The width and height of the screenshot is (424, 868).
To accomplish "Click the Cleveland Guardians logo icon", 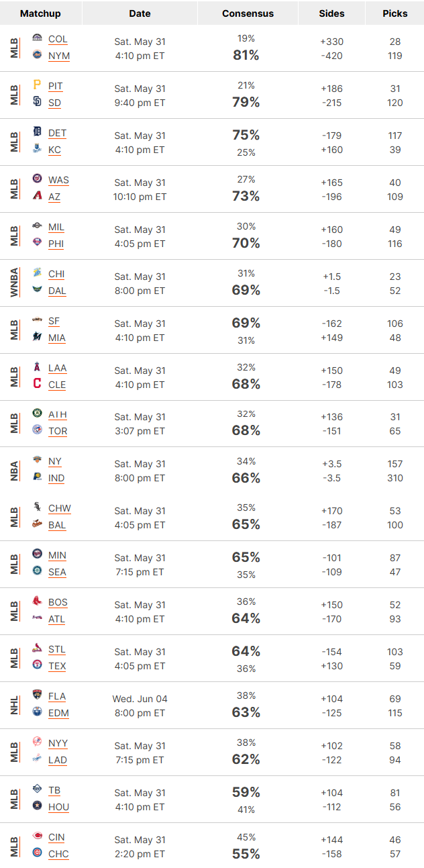I will tap(37, 384).
